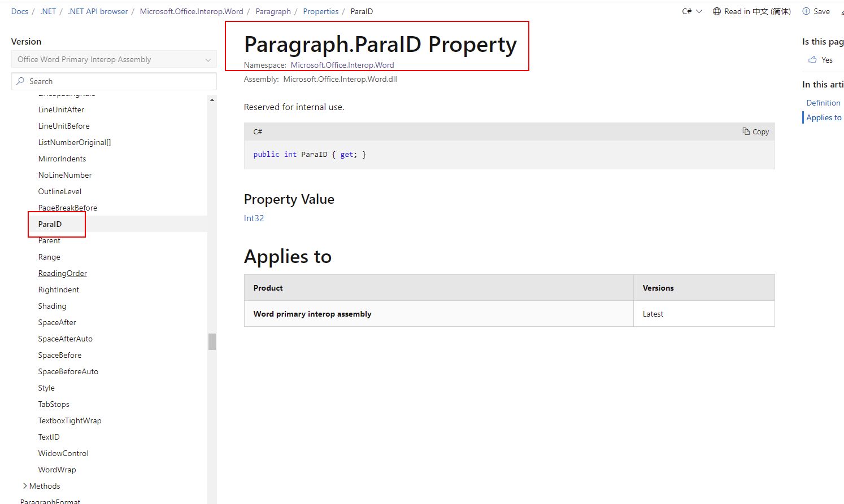The height and width of the screenshot is (504, 844).
Task: Open the ReadingOrder property page
Action: pyautogui.click(x=62, y=273)
